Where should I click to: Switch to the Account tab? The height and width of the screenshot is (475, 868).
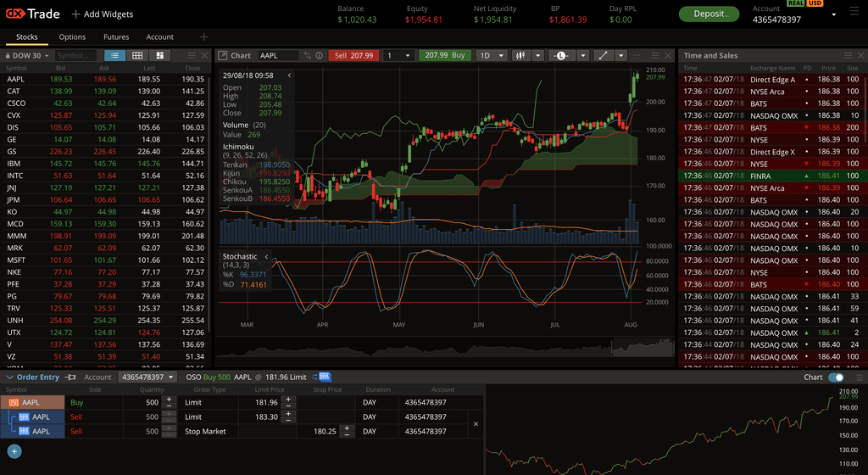(159, 36)
